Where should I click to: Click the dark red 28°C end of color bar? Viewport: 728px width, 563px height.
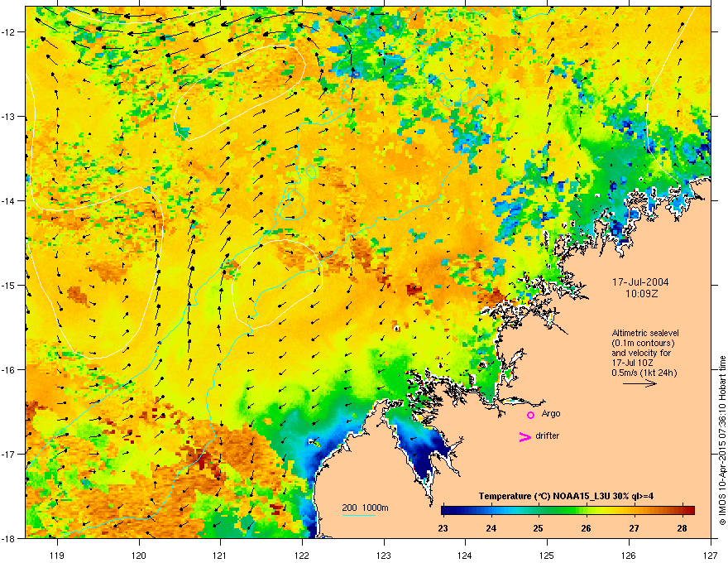coord(689,510)
